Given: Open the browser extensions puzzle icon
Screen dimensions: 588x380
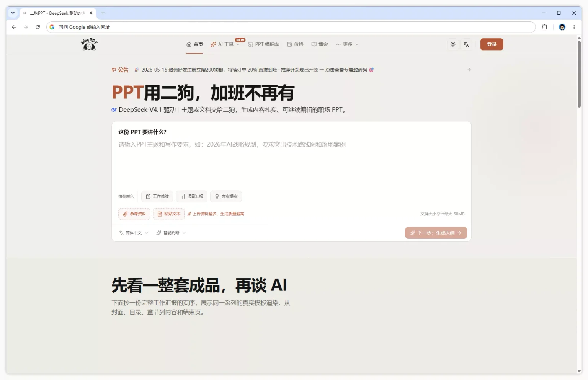Looking at the screenshot, I should tap(544, 27).
